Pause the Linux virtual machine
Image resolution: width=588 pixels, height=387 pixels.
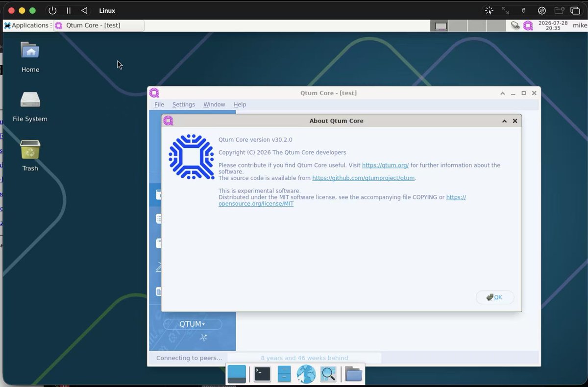click(x=69, y=10)
